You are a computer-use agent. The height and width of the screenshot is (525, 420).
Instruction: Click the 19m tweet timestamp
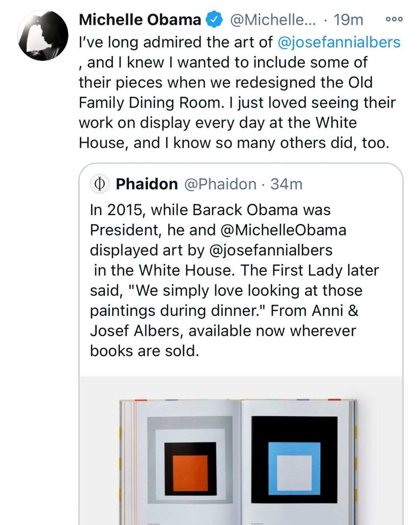[348, 19]
